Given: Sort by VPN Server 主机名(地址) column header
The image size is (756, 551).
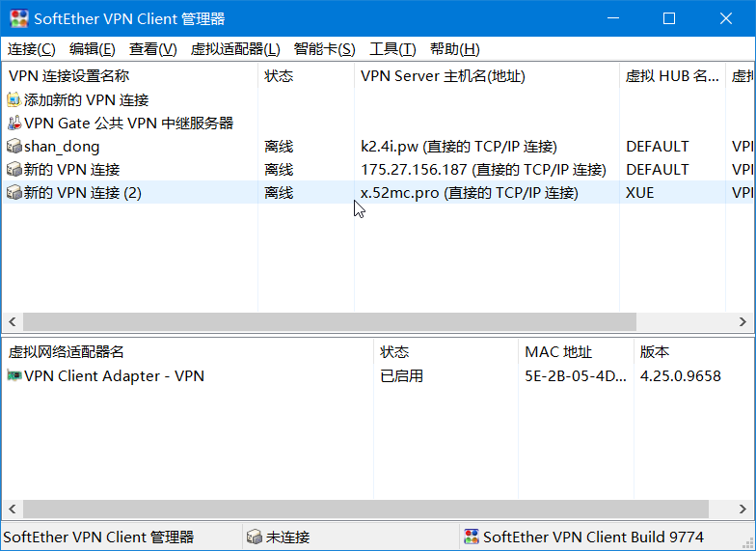Looking at the screenshot, I should 487,75.
